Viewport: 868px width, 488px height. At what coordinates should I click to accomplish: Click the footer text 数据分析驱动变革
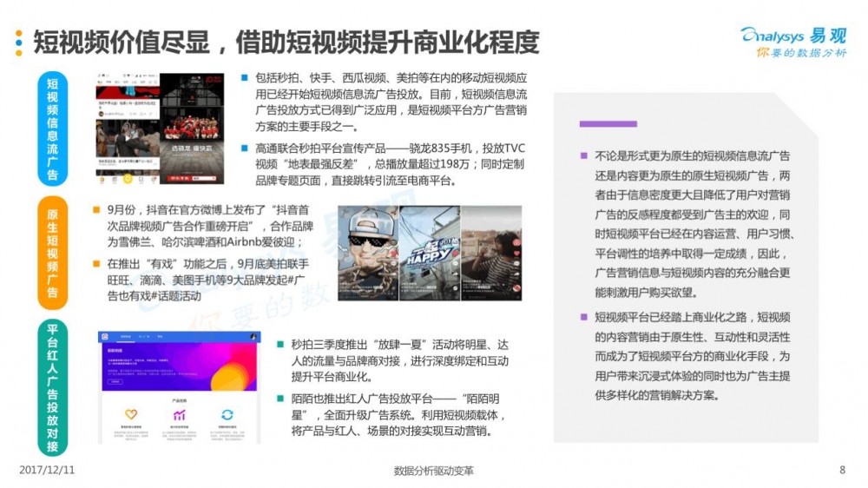pos(433,471)
